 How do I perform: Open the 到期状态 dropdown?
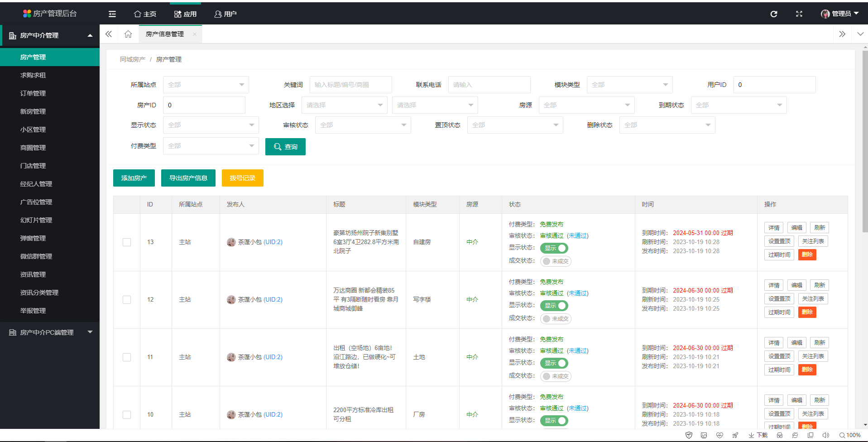tap(739, 105)
